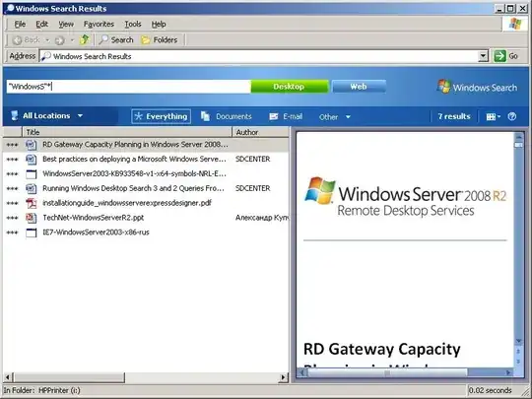Viewport: 532px width, 399px height.
Task: Toggle the Folders pane button
Action: click(x=160, y=40)
